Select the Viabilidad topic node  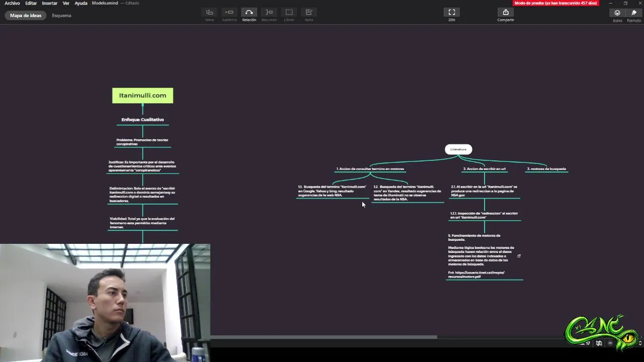[142, 223]
